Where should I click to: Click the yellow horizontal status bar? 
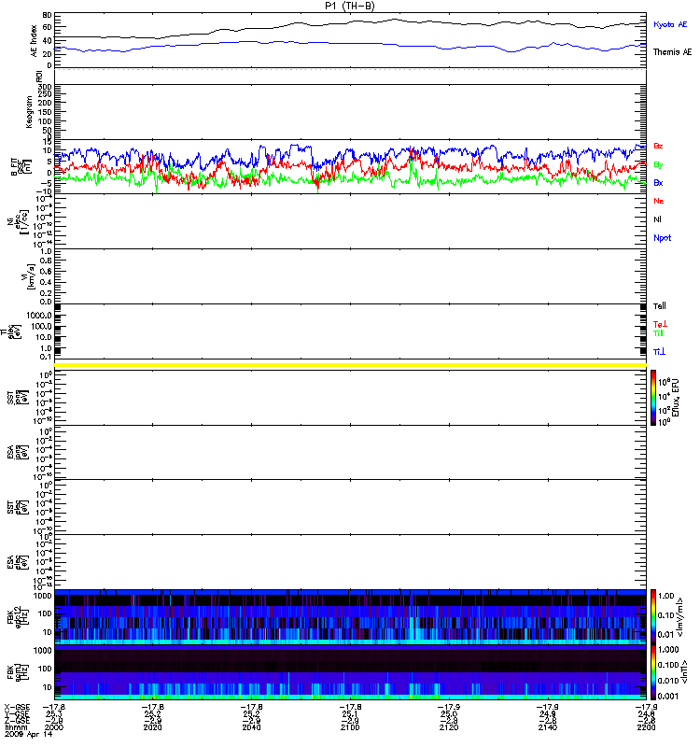tap(350, 365)
